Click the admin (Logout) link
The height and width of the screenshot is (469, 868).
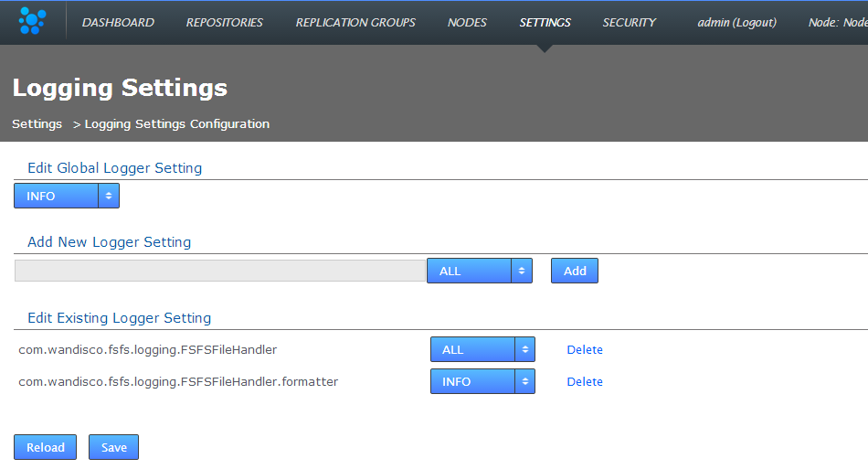click(736, 23)
